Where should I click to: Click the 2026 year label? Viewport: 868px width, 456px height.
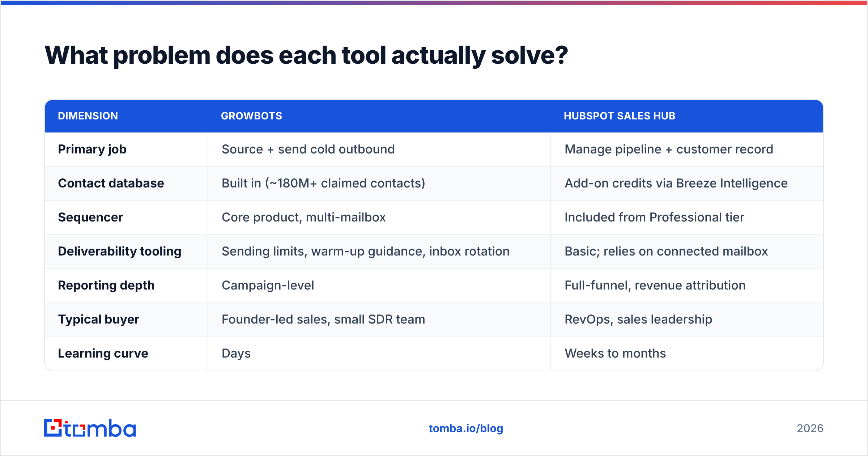click(x=810, y=428)
